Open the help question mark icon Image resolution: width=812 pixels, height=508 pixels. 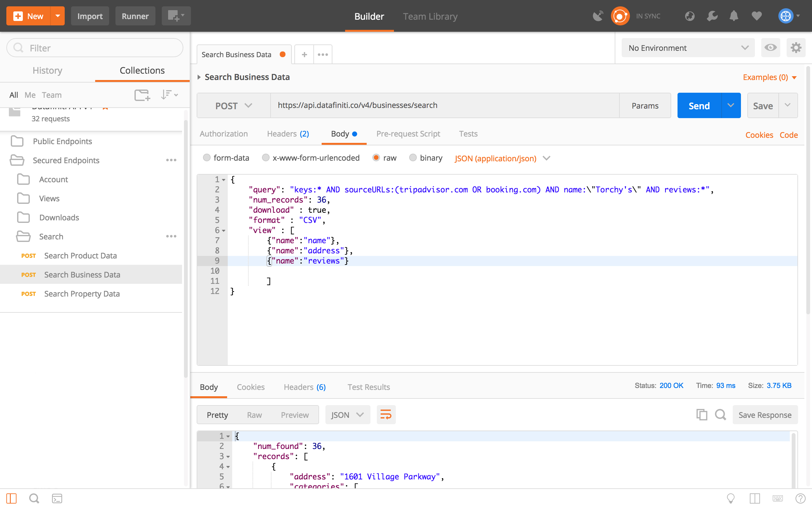[800, 498]
